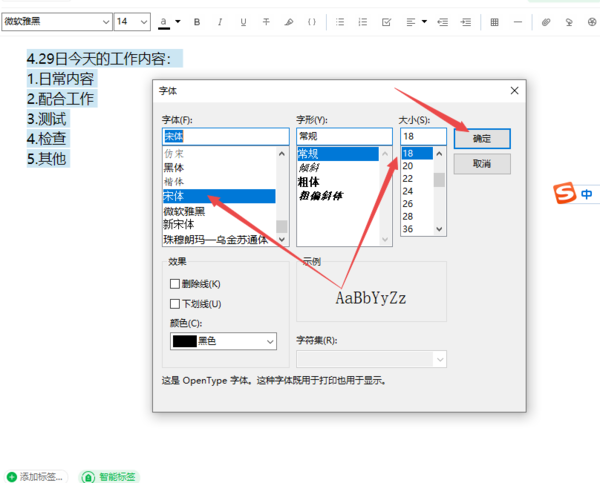Click 取消 to cancel font dialog
This screenshot has width=600, height=483.
(x=482, y=164)
